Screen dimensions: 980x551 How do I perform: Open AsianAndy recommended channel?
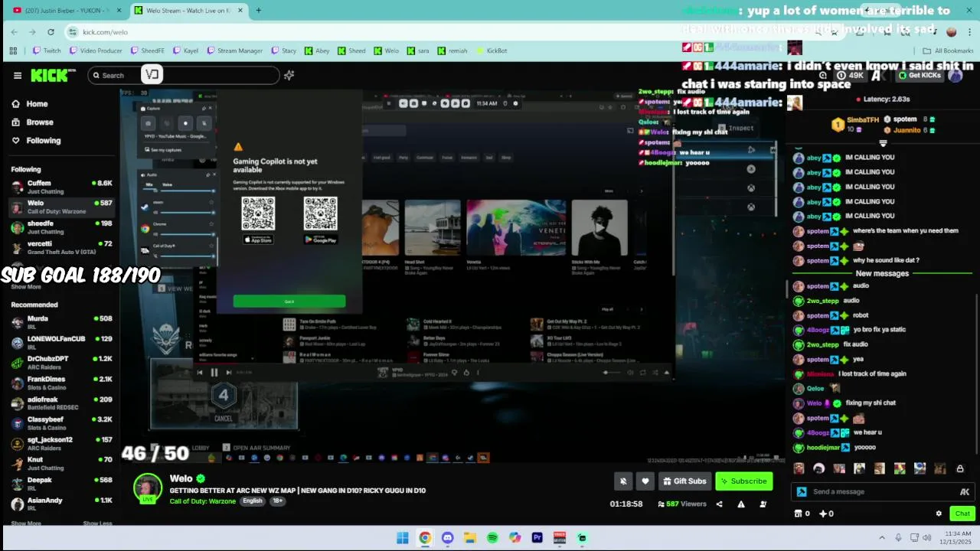pyautogui.click(x=61, y=504)
